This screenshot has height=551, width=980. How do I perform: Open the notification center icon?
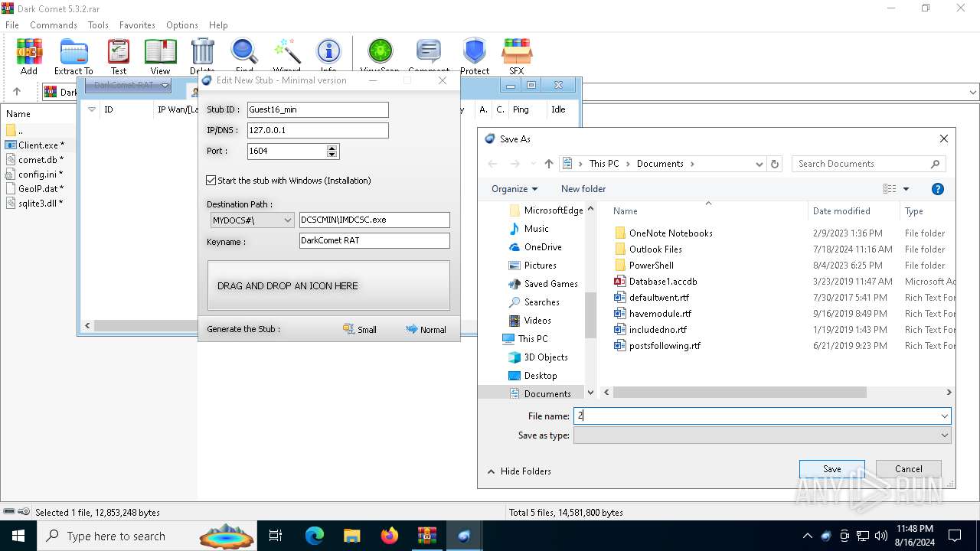click(x=955, y=536)
